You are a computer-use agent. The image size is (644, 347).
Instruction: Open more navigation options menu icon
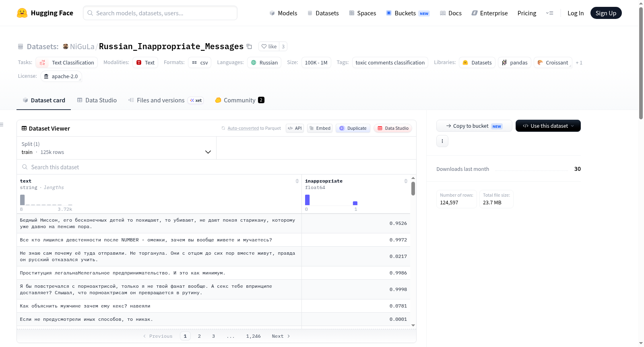point(549,13)
